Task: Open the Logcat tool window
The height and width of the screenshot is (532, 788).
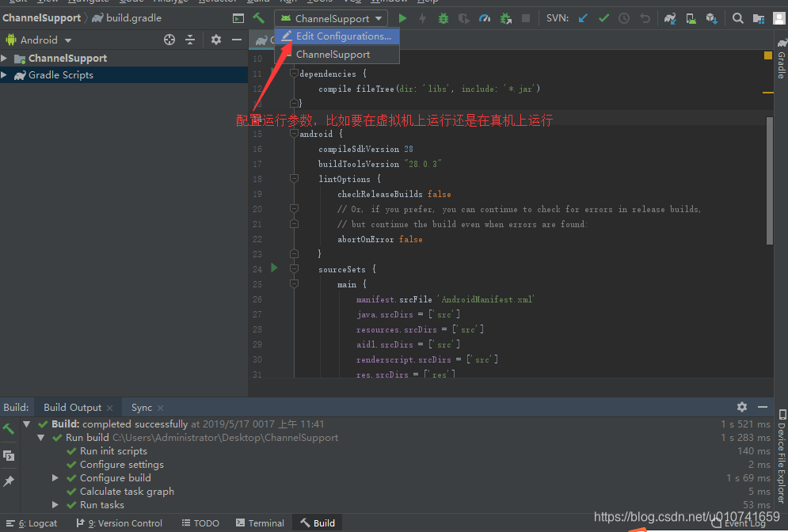Action: coord(36,522)
